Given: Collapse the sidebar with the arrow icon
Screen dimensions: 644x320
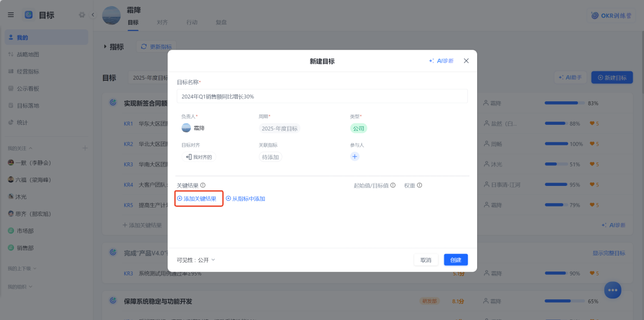Looking at the screenshot, I should point(93,15).
